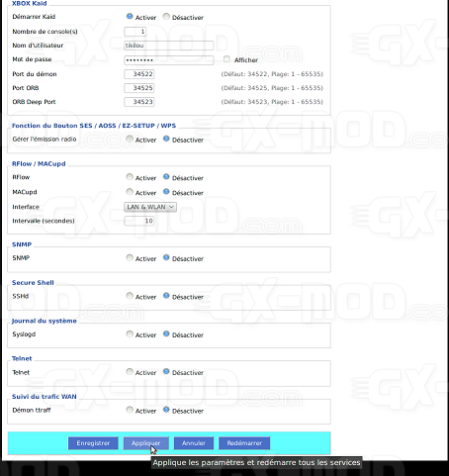Viewport: 449px width, 476px height.
Task: Enable Telnet using Activer radio
Action: click(x=130, y=372)
